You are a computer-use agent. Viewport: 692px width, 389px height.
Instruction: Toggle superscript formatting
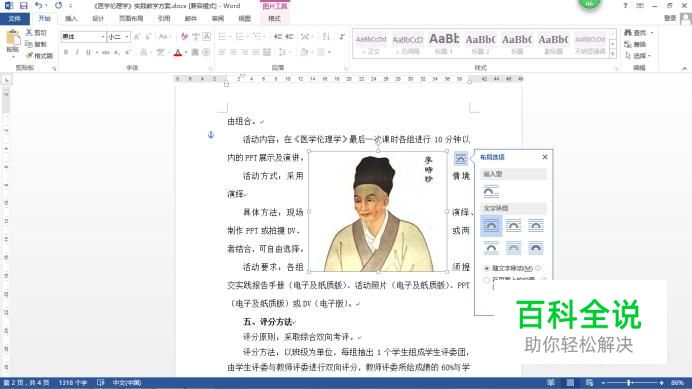[x=128, y=52]
